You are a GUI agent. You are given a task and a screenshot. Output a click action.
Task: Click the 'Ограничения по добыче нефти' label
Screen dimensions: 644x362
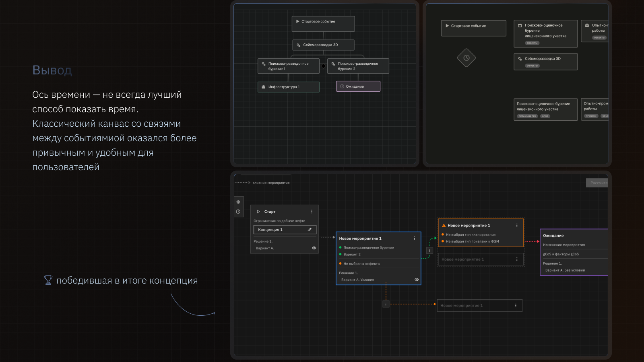(279, 221)
